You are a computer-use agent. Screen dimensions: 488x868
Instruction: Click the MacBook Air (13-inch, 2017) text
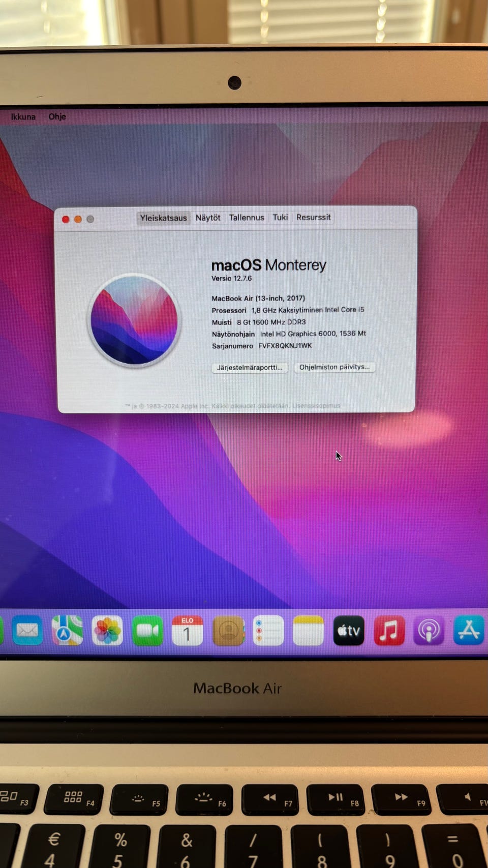(x=258, y=298)
